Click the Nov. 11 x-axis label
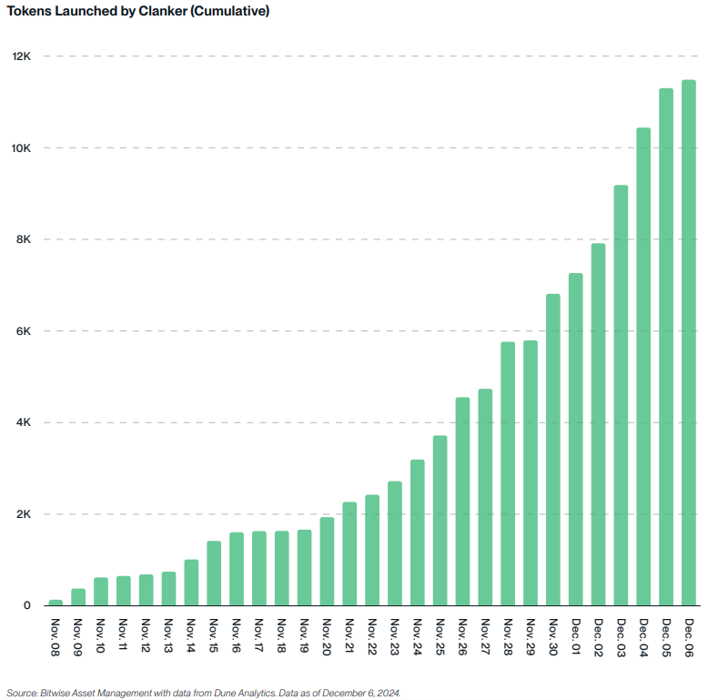This screenshot has width=728, height=700. [x=123, y=634]
